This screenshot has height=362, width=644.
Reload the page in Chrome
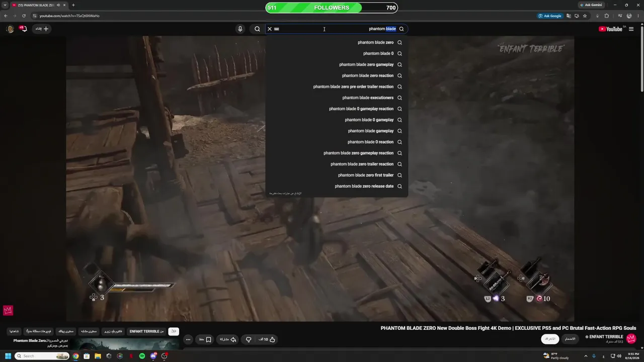coord(24,16)
